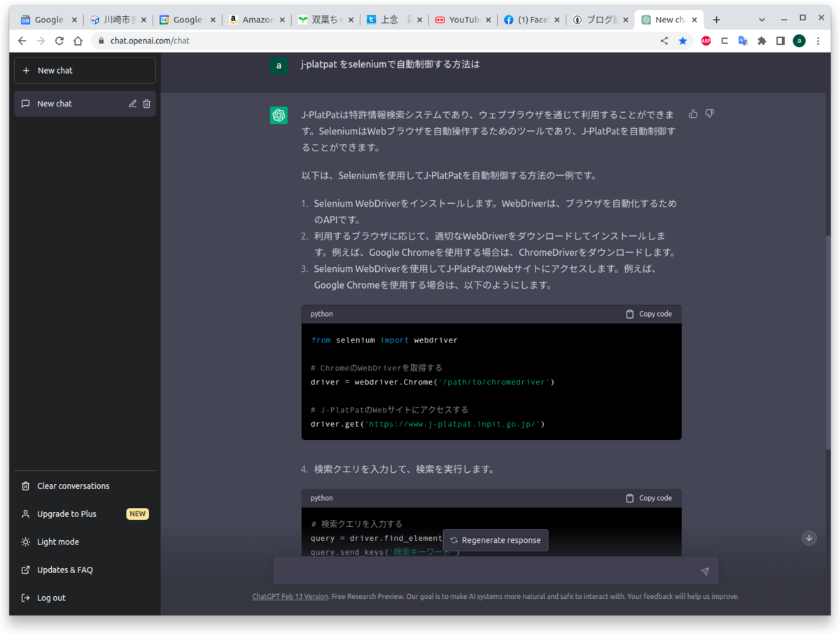Open the Chrome profile avatar
Screen dimensions: 840x634
799,41
